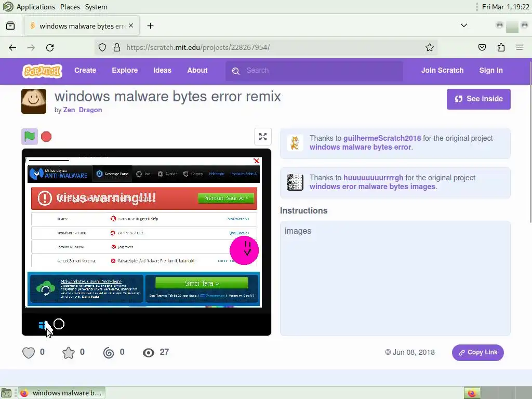Open windows eror malware bytes images project
The image size is (532, 399).
373,187
